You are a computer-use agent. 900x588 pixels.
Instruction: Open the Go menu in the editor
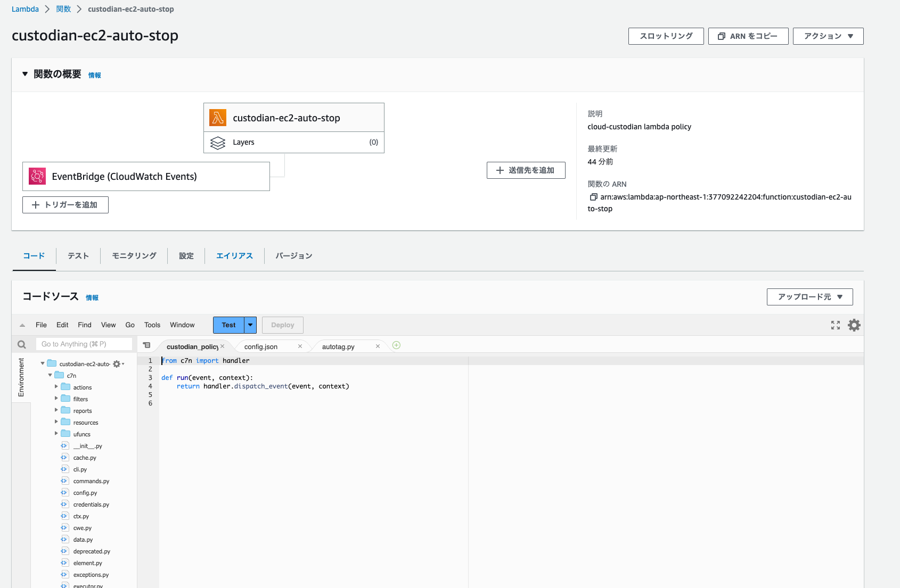(x=130, y=325)
